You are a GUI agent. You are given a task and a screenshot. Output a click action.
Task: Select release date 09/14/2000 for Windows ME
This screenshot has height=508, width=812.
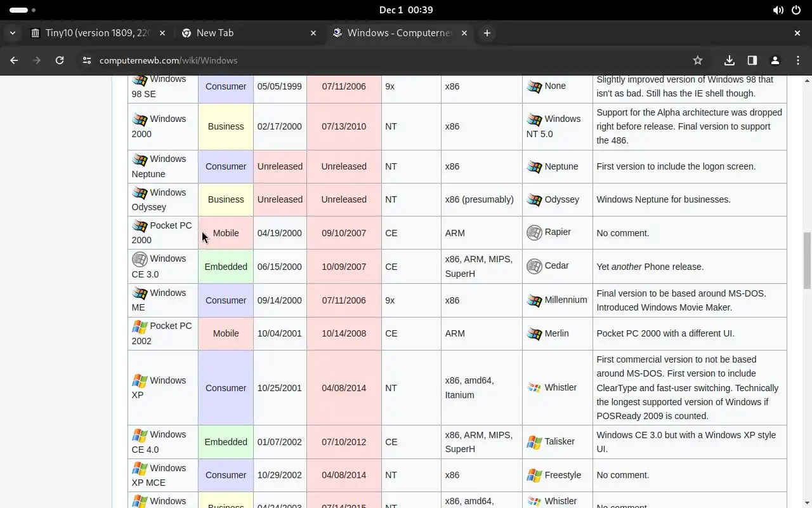(x=280, y=300)
